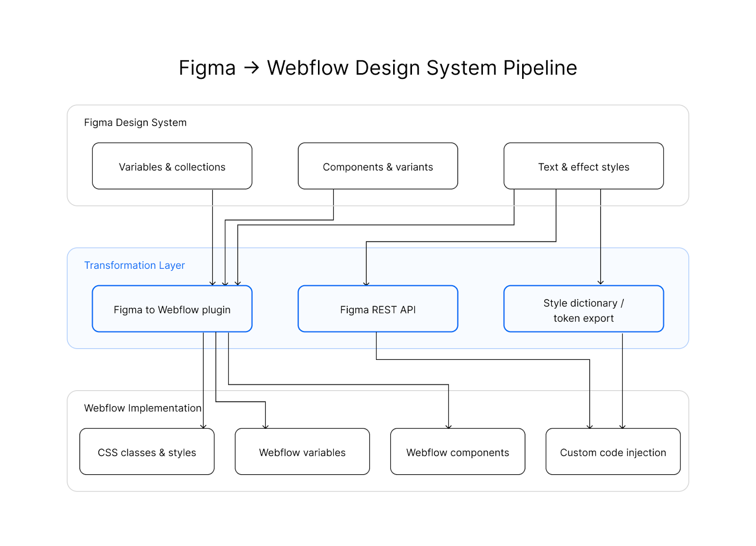Click the Transformation Layer blue label
Viewport: 756px width, 546px height.
click(x=135, y=265)
